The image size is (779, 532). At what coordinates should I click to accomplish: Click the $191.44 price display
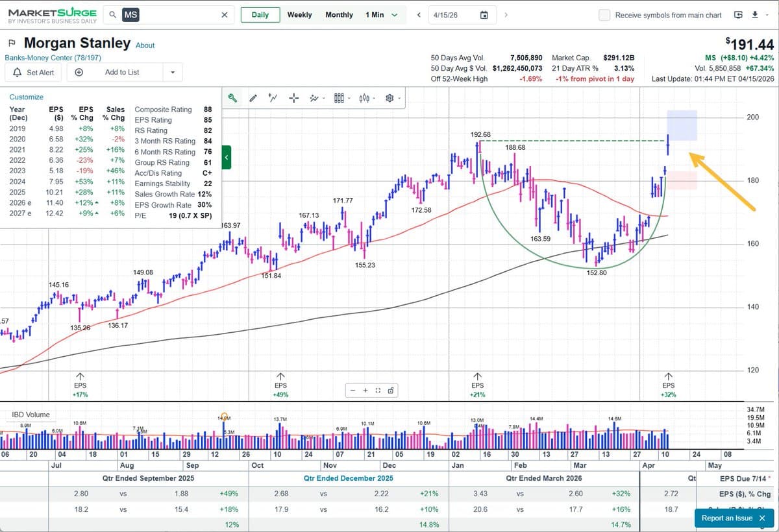tap(750, 44)
